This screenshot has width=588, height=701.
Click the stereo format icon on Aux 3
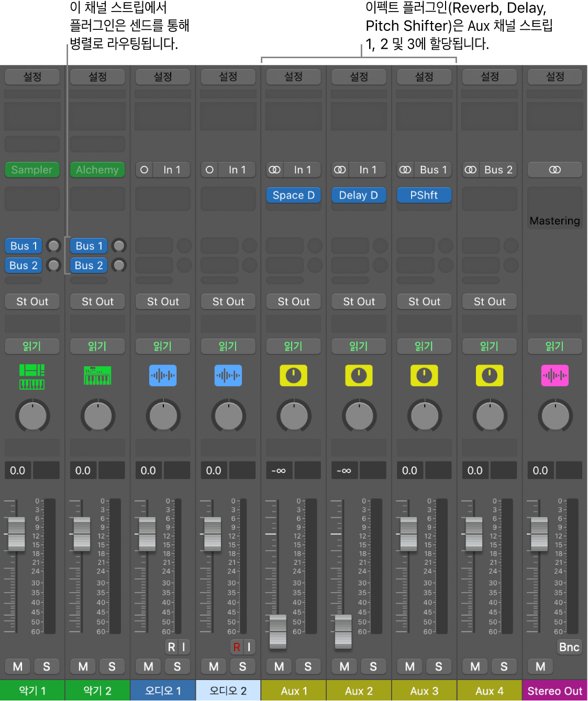click(405, 170)
